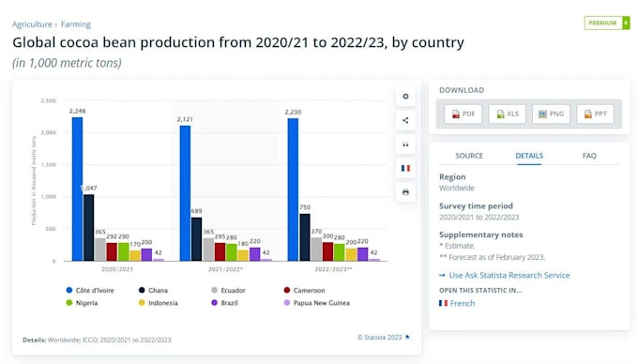Click the 370 Ecuador 2022/2023 bar
The height and width of the screenshot is (364, 638).
pos(316,250)
